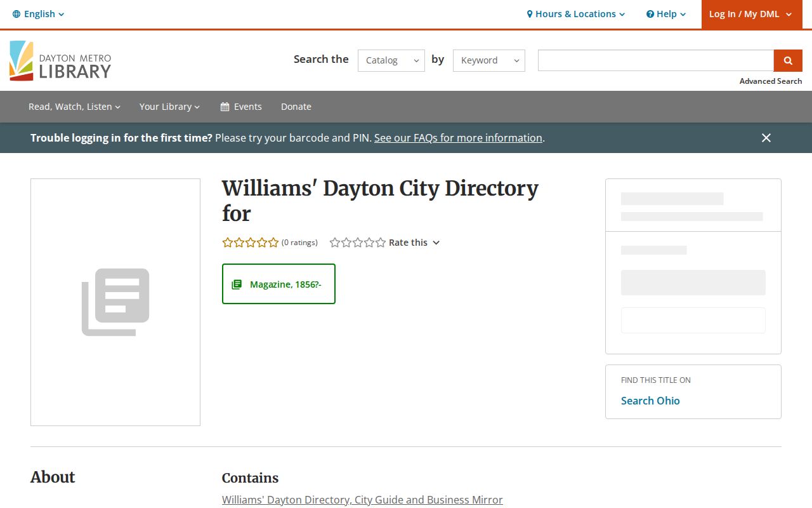Open the Donate page
The width and height of the screenshot is (812, 508).
pos(296,107)
